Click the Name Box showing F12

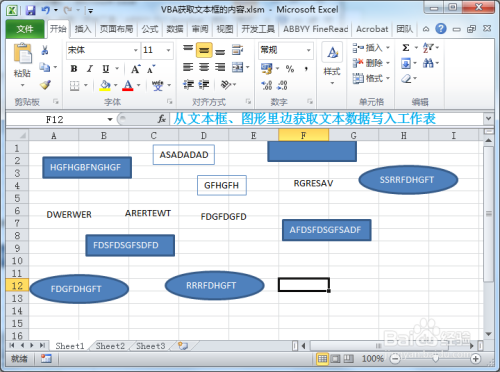(x=55, y=119)
